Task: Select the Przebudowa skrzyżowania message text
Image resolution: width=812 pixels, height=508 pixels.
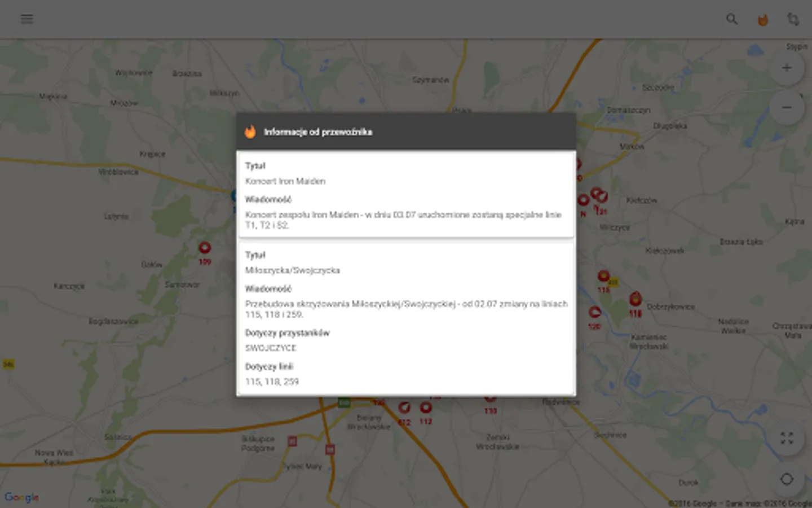Action: (x=406, y=309)
